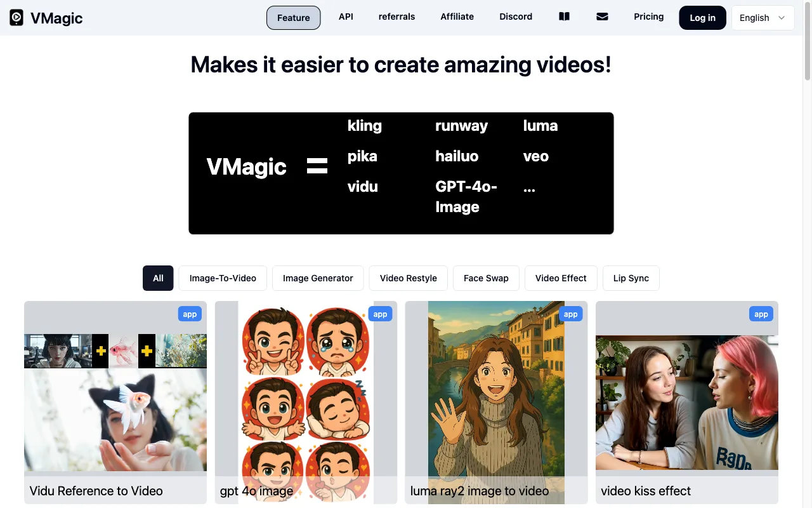This screenshot has width=812, height=508.
Task: Select the Feature nav item
Action: point(293,18)
